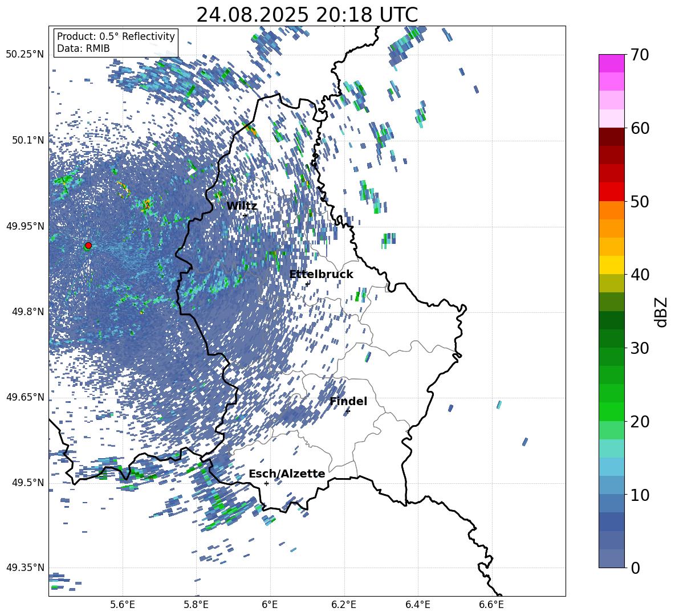The width and height of the screenshot is (675, 616).
Task: Click the 6.6°E longitude label
Action: pyautogui.click(x=491, y=605)
